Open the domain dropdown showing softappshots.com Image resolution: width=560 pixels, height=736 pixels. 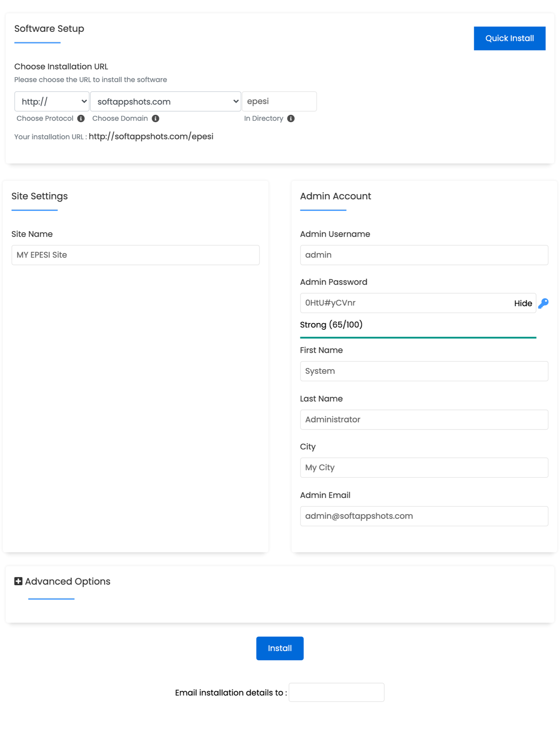166,102
